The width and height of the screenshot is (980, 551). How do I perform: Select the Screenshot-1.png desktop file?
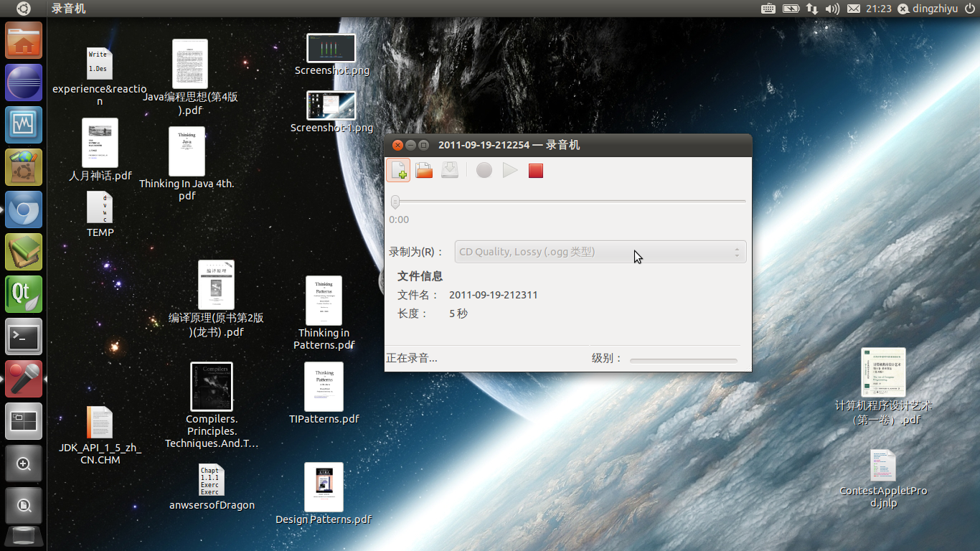coord(331,112)
